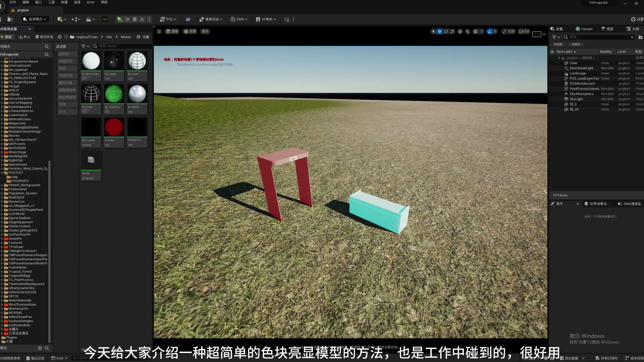
Task: Toggle rotation angle snapping
Action: pos(490,31)
